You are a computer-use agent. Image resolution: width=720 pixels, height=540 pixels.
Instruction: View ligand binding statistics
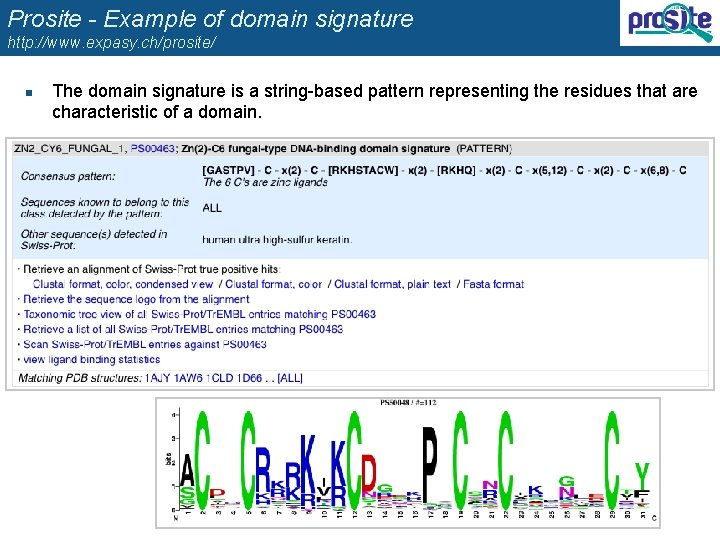point(91,360)
